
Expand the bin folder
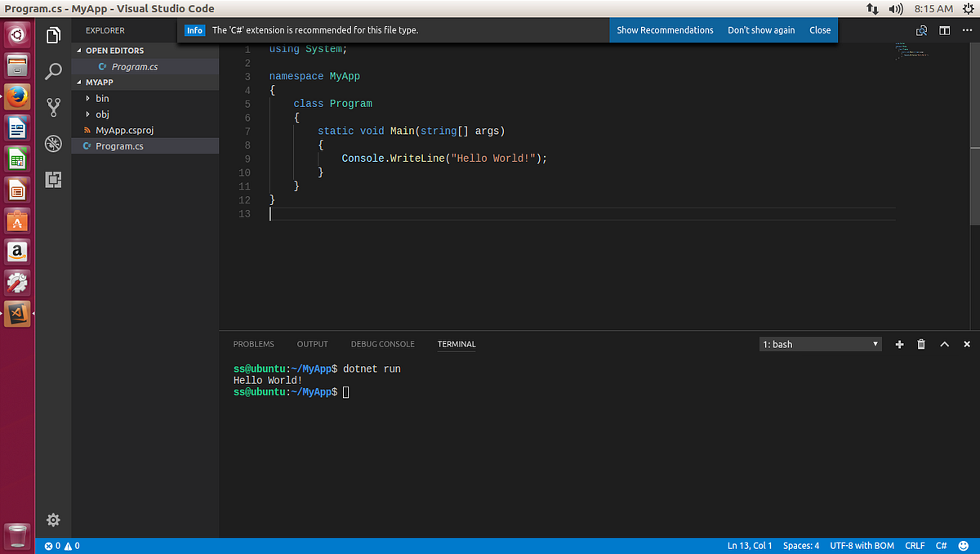coord(102,98)
